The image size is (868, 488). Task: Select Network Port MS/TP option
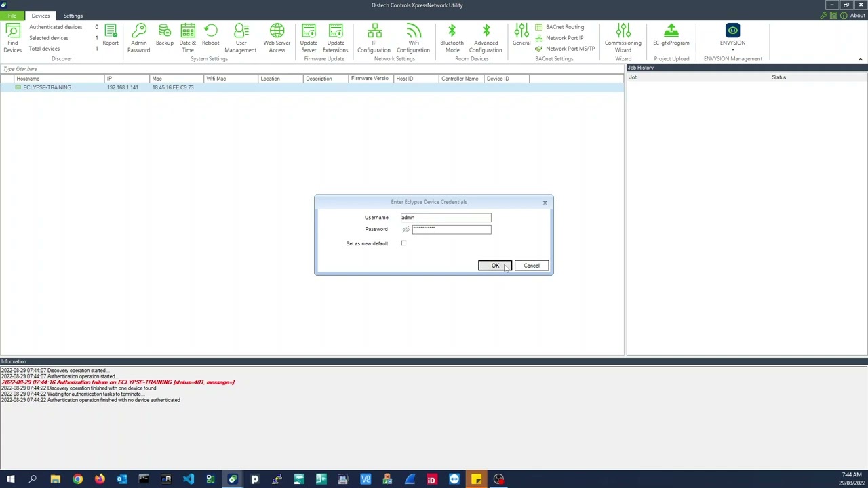click(x=565, y=49)
